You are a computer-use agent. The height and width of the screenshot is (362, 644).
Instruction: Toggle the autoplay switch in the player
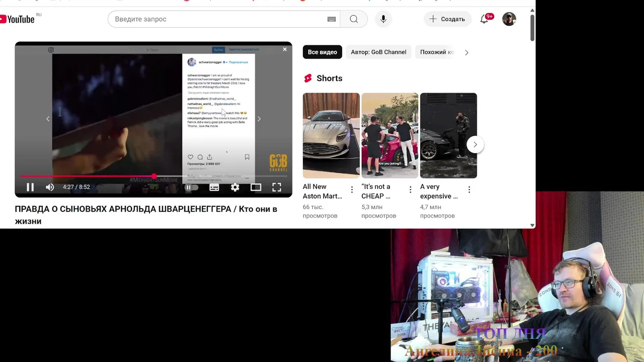pyautogui.click(x=192, y=187)
